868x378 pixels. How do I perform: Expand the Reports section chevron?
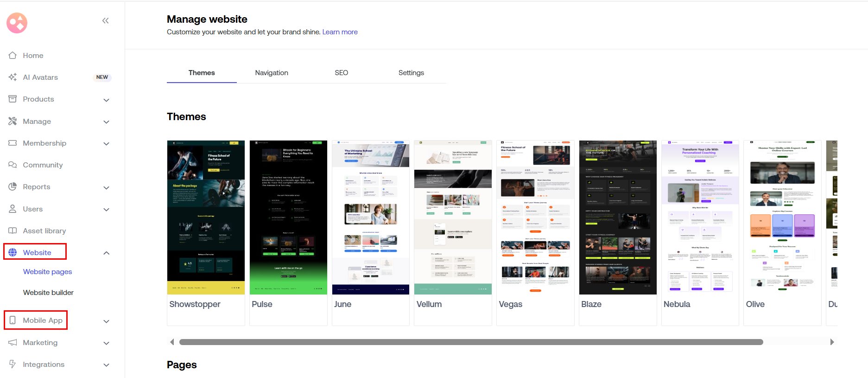106,187
